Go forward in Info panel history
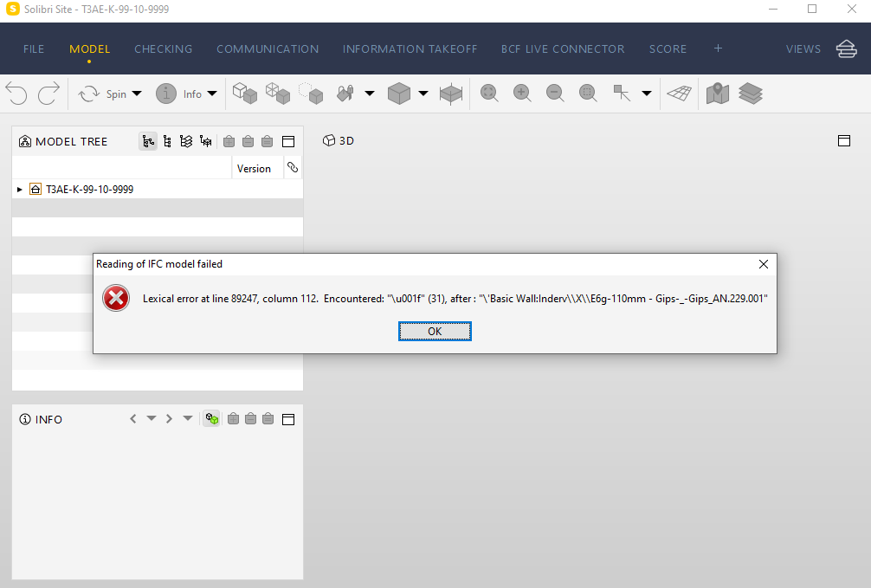Screen dimensions: 871x588 click(x=170, y=418)
